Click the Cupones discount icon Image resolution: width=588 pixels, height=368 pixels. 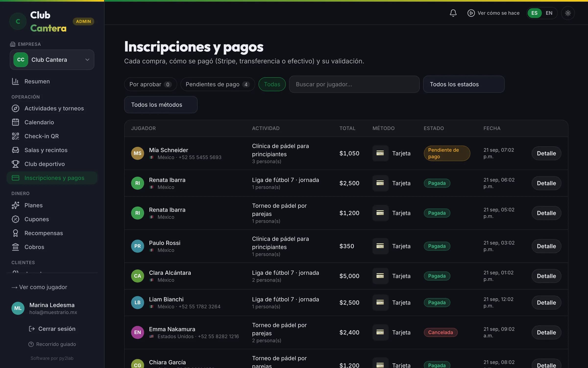[15, 219]
